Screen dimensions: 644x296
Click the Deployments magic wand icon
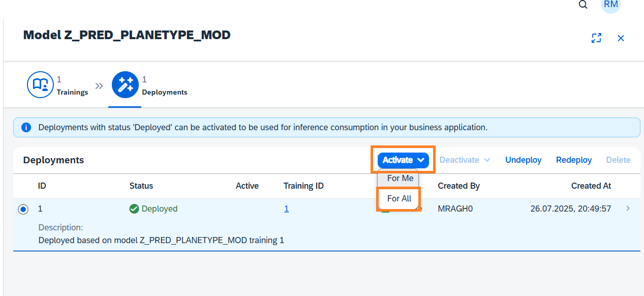(125, 84)
